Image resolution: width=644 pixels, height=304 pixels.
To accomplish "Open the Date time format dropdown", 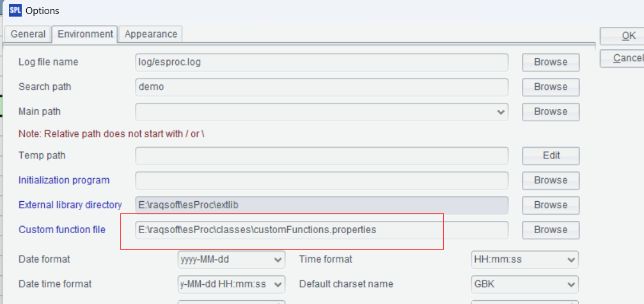I will point(278,284).
